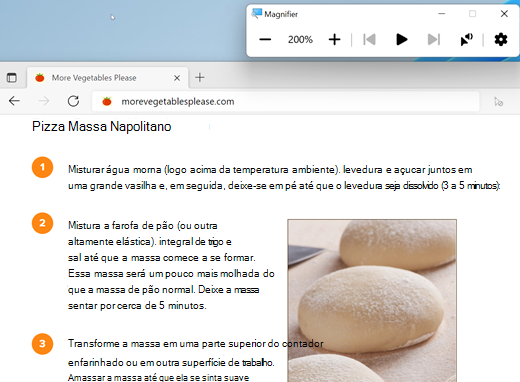
Task: Select the More Vegetables Please tab
Action: (108, 78)
